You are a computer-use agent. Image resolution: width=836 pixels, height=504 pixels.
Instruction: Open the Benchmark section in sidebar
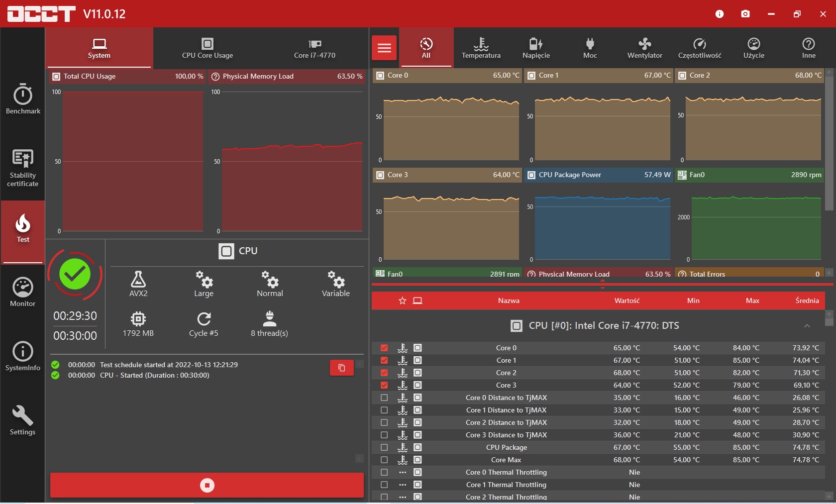23,99
